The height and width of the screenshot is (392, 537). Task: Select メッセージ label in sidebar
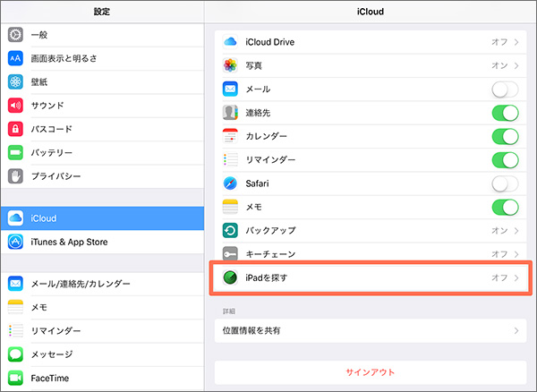pos(52,354)
